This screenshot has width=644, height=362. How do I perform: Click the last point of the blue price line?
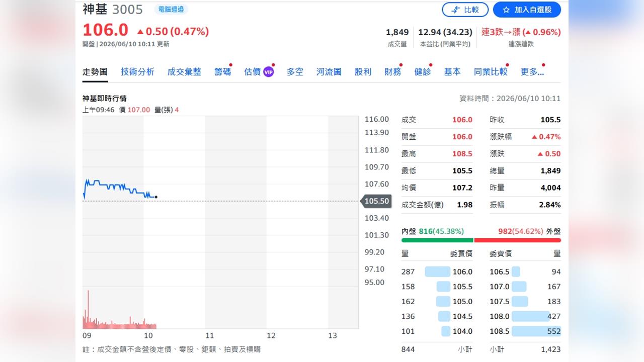(156, 197)
